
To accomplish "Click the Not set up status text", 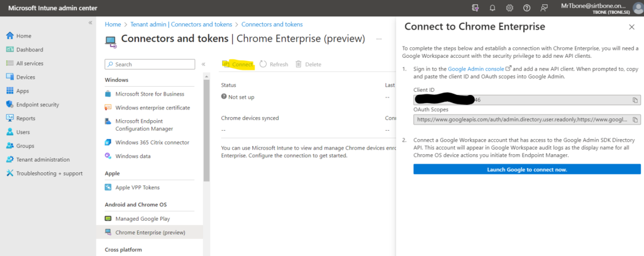I will pos(241,97).
